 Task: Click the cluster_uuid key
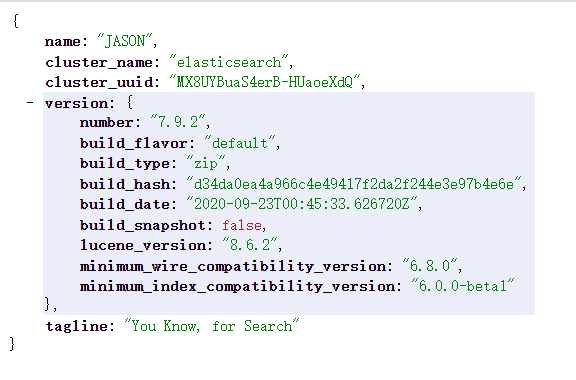click(99, 82)
